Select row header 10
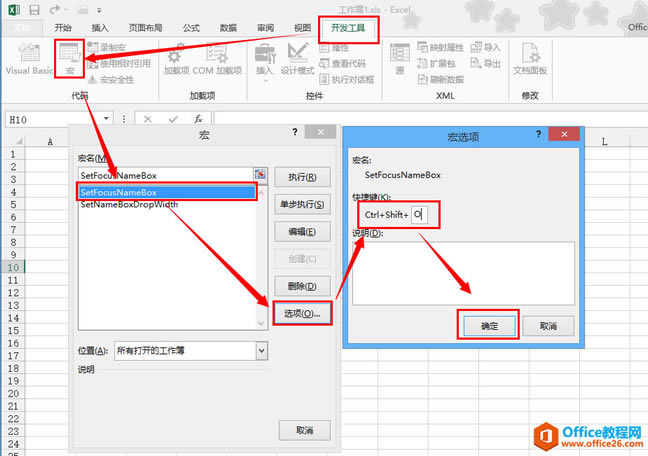 pos(13,267)
